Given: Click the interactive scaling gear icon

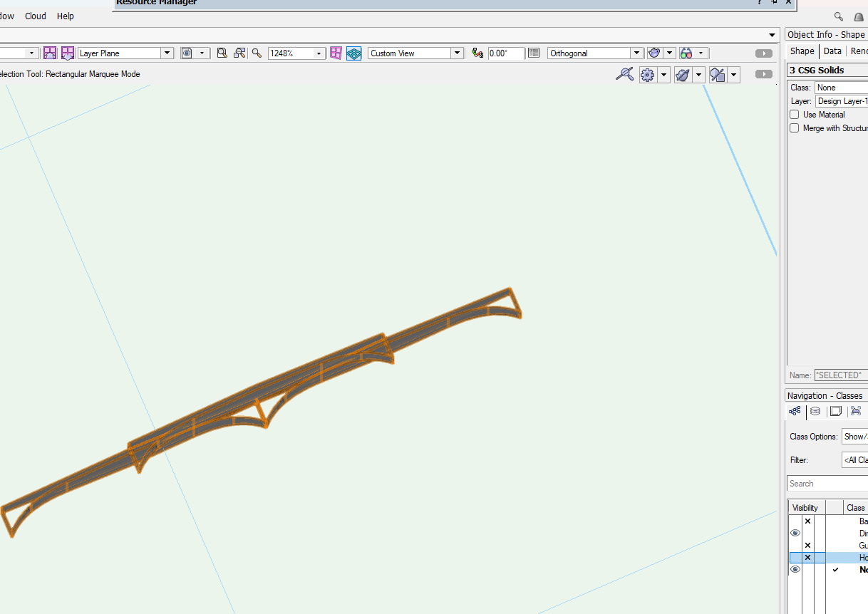Looking at the screenshot, I should [647, 74].
